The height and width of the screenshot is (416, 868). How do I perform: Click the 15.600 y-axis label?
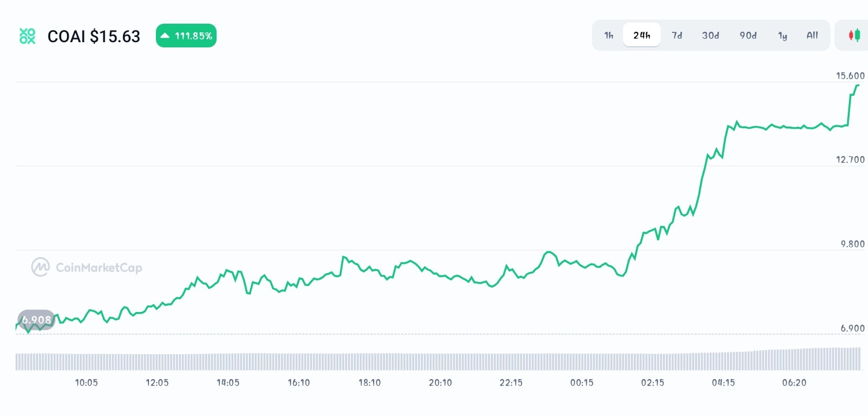click(850, 76)
